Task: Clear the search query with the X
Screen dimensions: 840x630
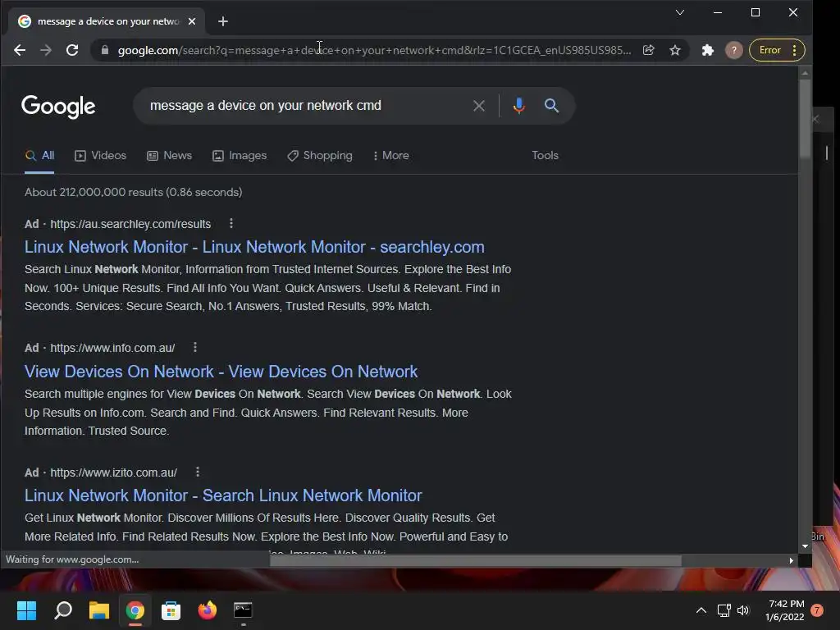Action: coord(479,106)
